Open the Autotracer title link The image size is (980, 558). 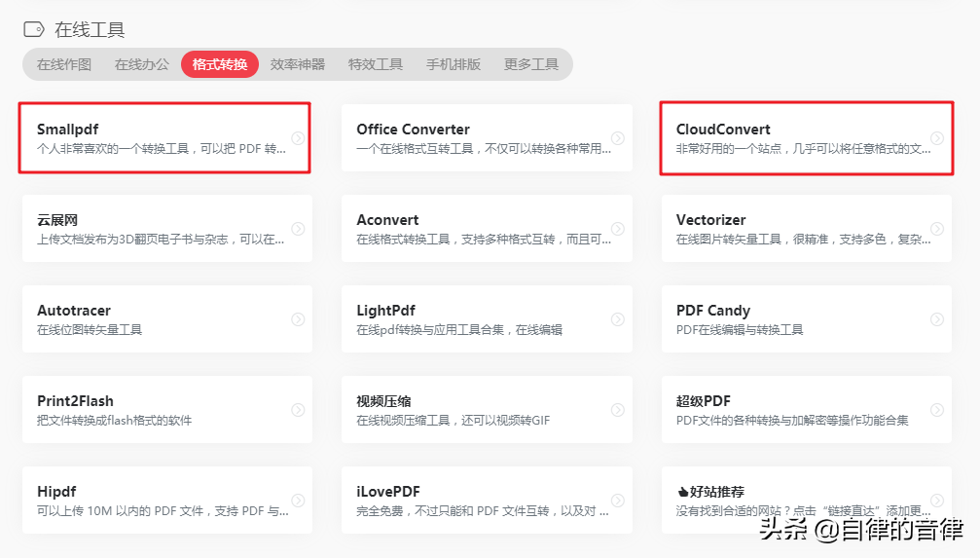[x=74, y=311]
